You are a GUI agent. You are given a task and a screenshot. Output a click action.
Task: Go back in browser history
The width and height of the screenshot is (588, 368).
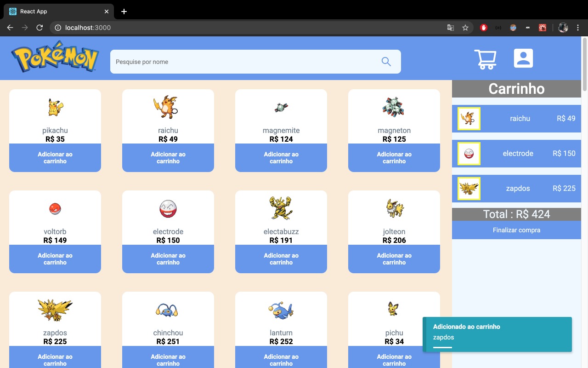click(10, 28)
